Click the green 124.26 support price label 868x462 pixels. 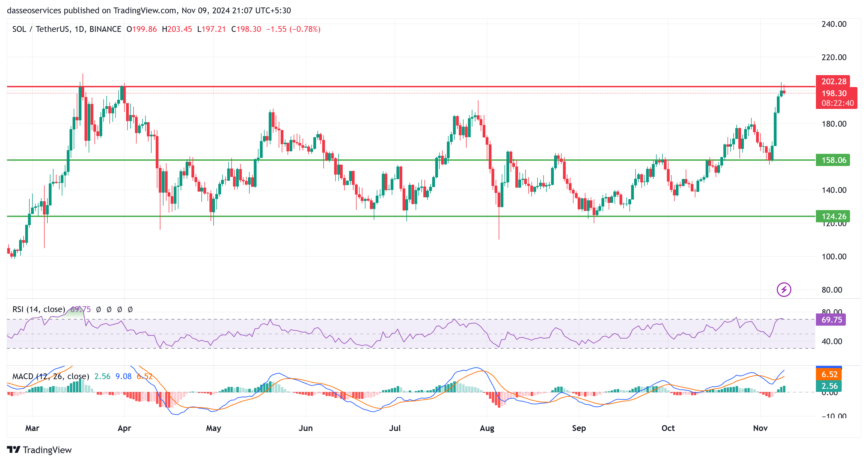[833, 216]
